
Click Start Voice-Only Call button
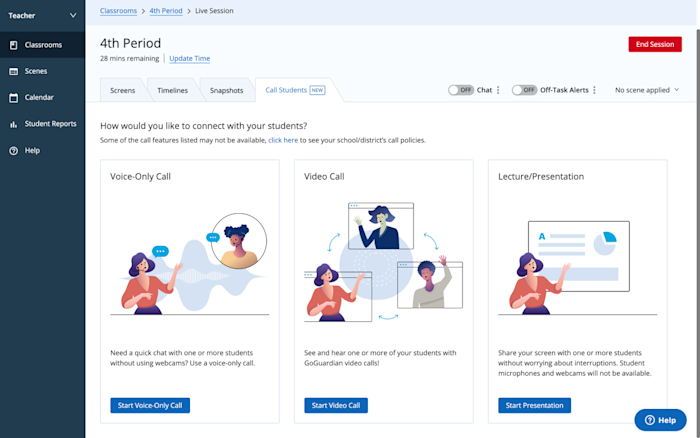pyautogui.click(x=150, y=405)
